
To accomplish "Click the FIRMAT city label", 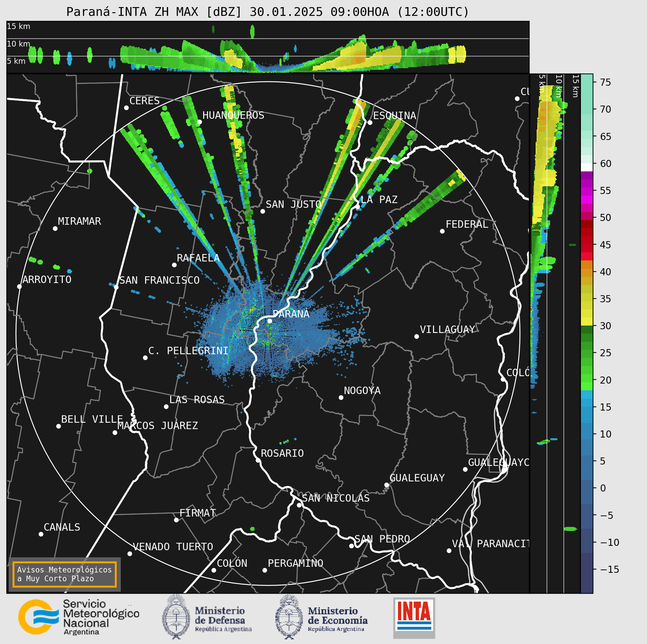I will pyautogui.click(x=197, y=513).
